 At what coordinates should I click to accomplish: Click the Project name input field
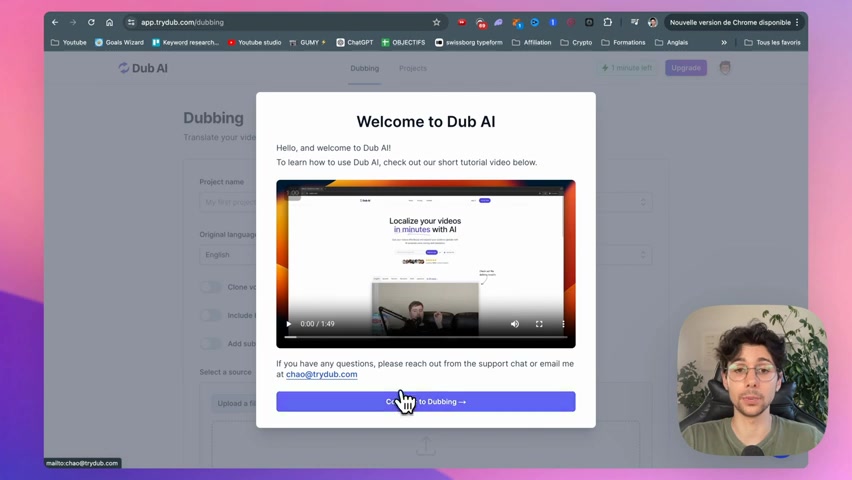228,202
